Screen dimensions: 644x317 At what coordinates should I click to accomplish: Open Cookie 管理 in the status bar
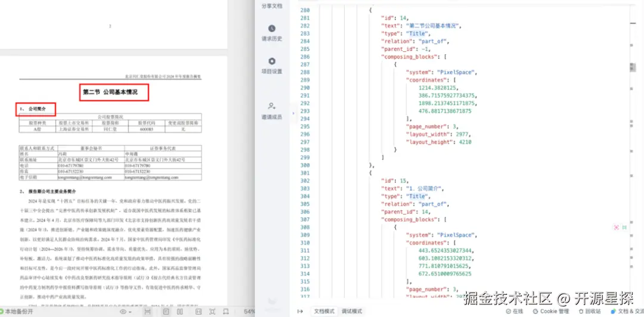click(551, 311)
